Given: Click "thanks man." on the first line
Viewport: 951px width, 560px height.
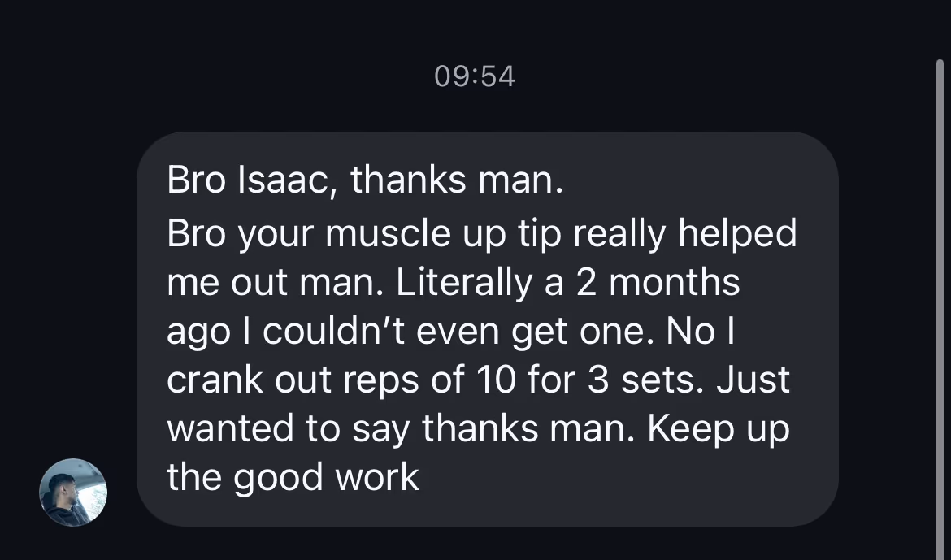Looking at the screenshot, I should [457, 180].
